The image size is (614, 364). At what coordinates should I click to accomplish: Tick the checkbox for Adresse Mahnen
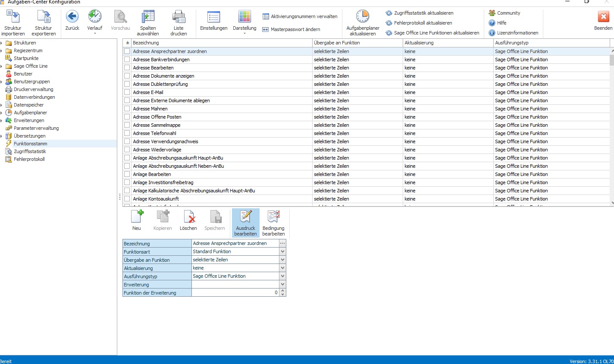pyautogui.click(x=127, y=109)
